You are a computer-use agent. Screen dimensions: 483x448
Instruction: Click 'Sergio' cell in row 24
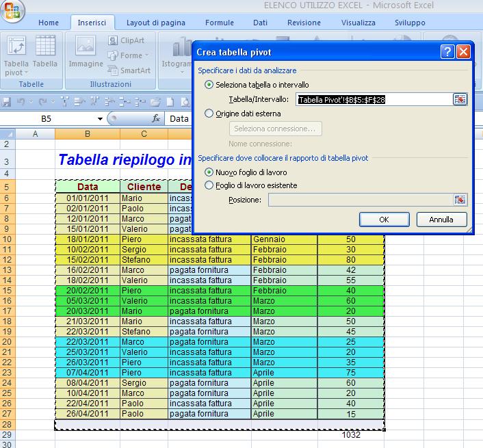[x=144, y=383]
